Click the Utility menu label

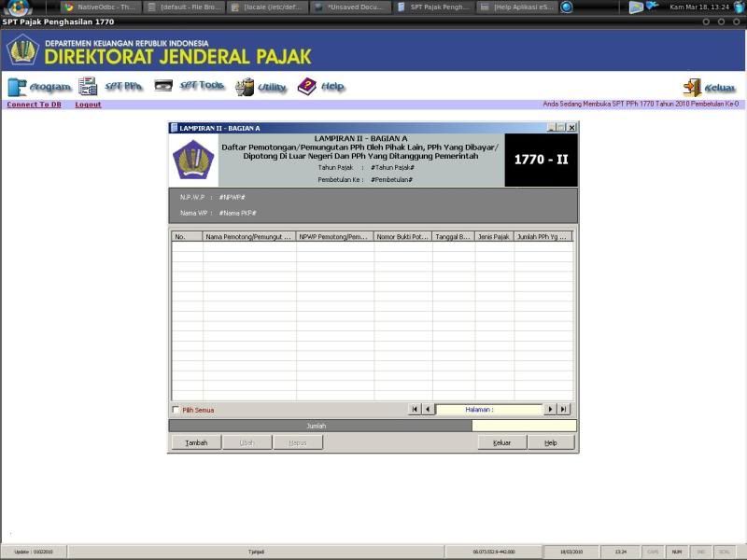(x=272, y=87)
